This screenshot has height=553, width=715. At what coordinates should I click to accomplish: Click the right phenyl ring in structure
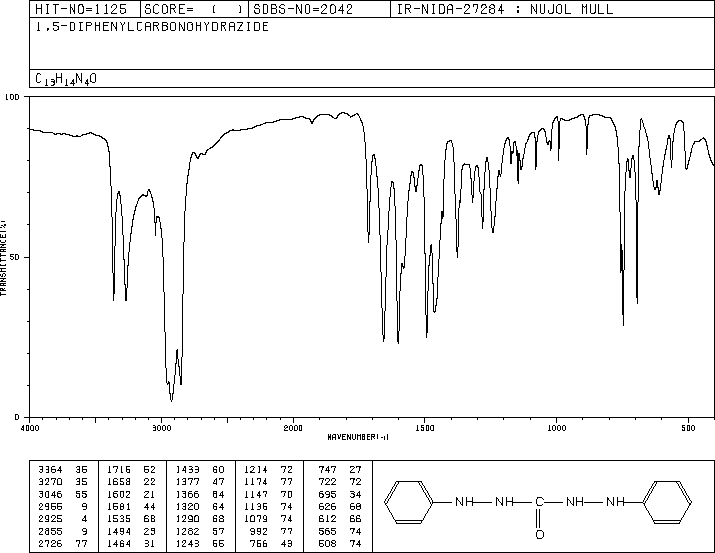click(x=667, y=502)
